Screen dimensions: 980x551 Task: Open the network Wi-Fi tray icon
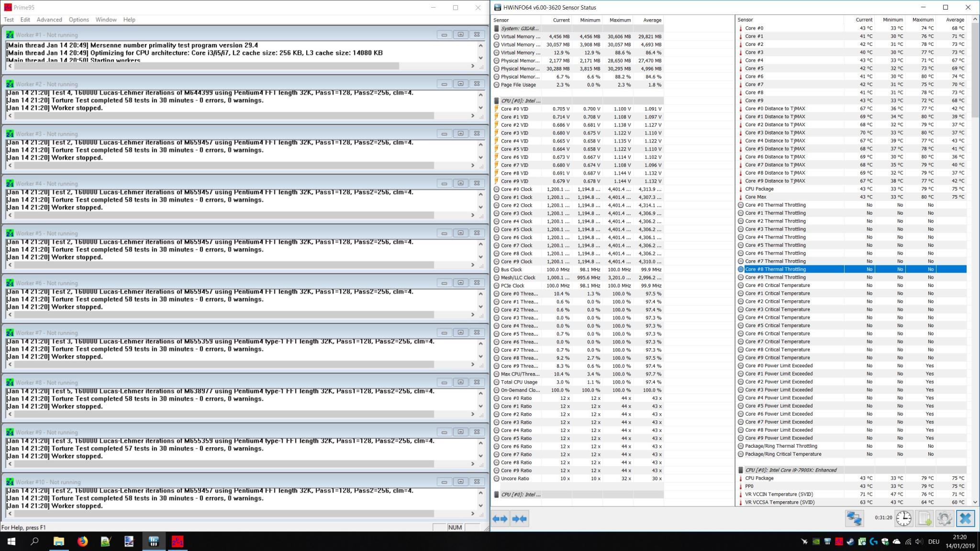(908, 541)
